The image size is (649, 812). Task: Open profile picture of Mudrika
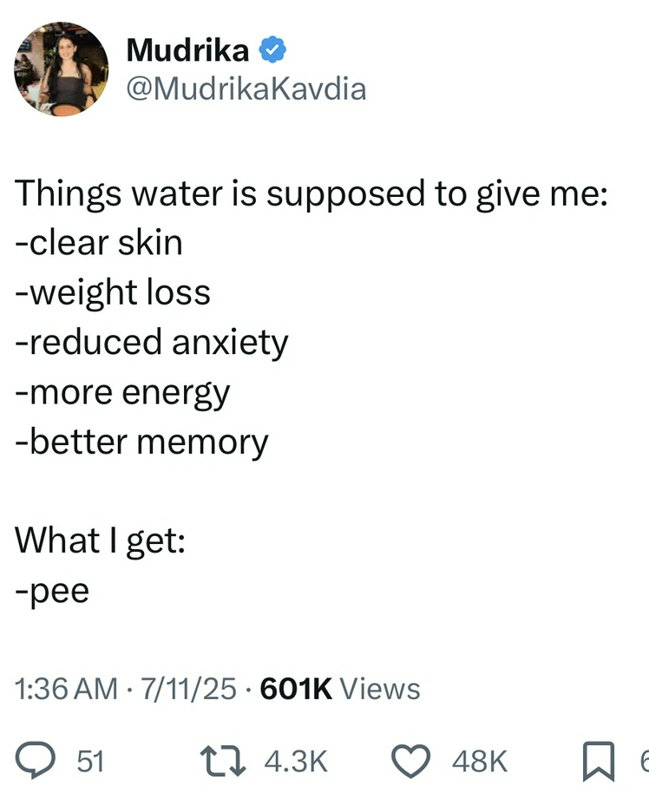pos(59,69)
